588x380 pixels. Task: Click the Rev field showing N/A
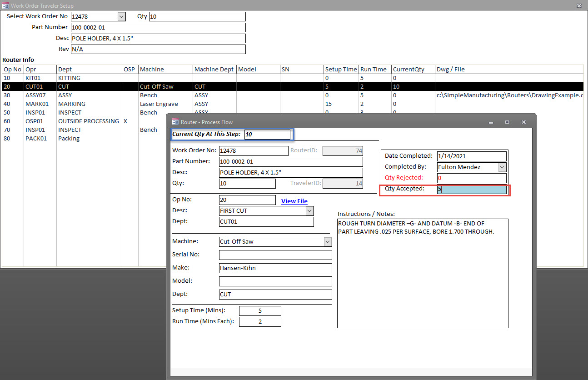tap(158, 49)
